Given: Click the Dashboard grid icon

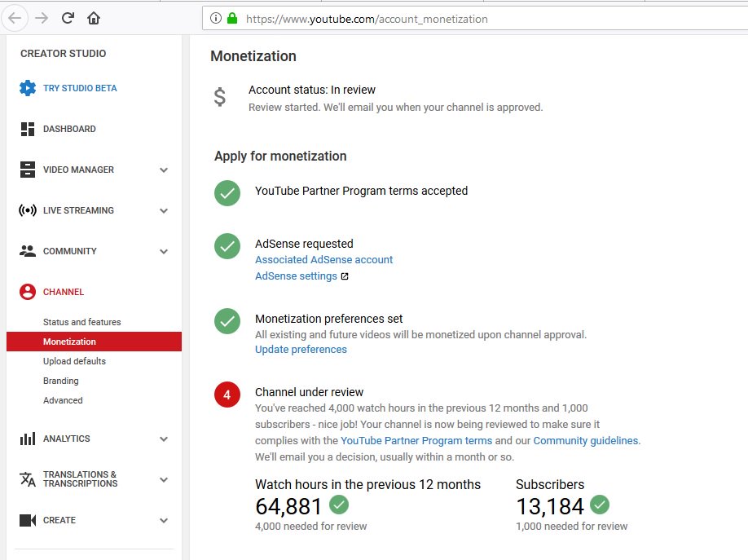Looking at the screenshot, I should pyautogui.click(x=28, y=129).
